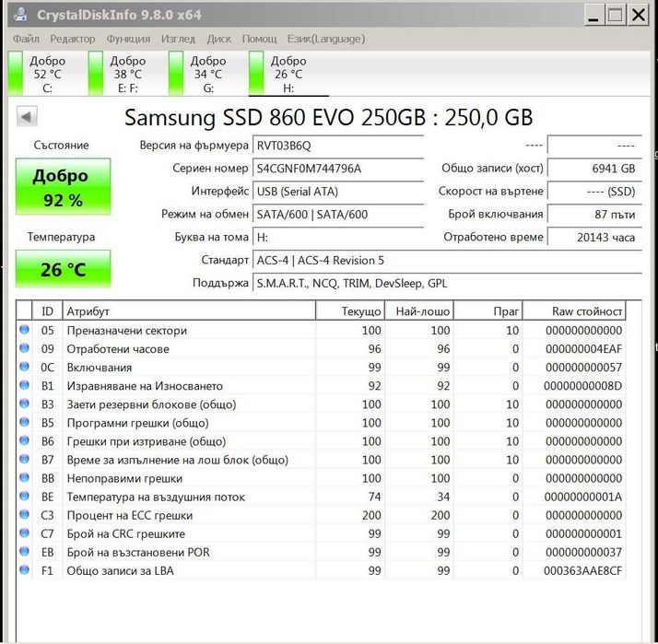Image resolution: width=658 pixels, height=644 pixels.
Task: Click the blue status dot for attribute C7
Action: click(x=24, y=533)
